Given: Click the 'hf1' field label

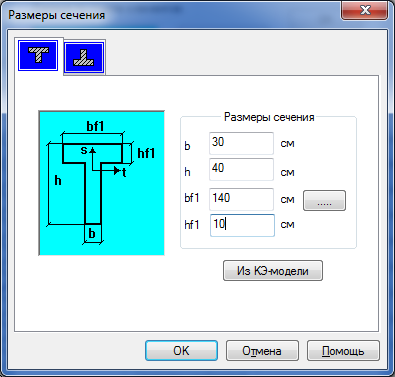Looking at the screenshot, I should 192,225.
